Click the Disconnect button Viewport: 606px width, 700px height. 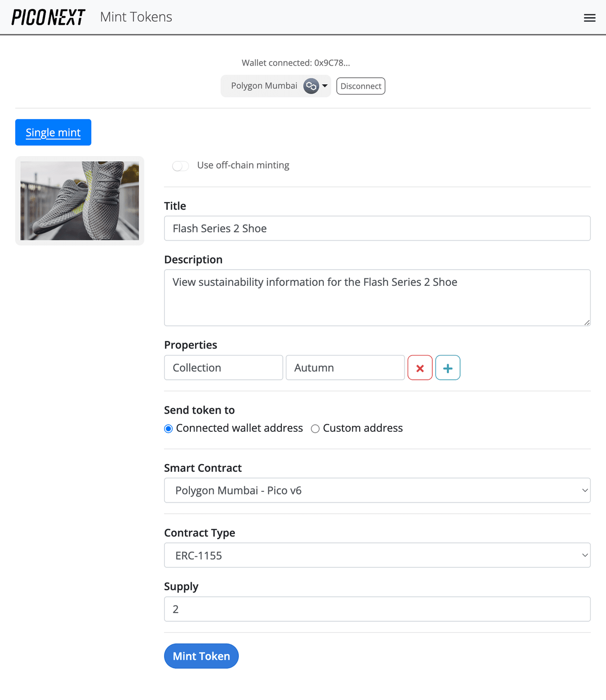pos(361,86)
